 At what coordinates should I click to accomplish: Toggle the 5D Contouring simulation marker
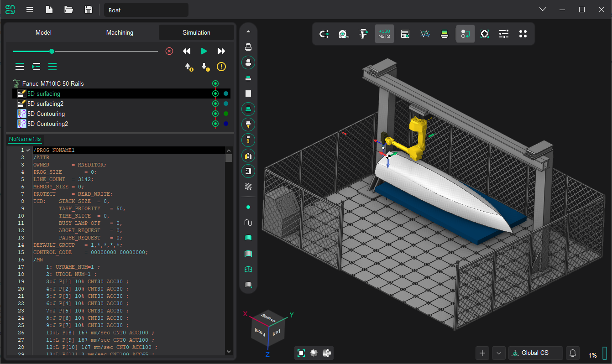[x=215, y=114]
